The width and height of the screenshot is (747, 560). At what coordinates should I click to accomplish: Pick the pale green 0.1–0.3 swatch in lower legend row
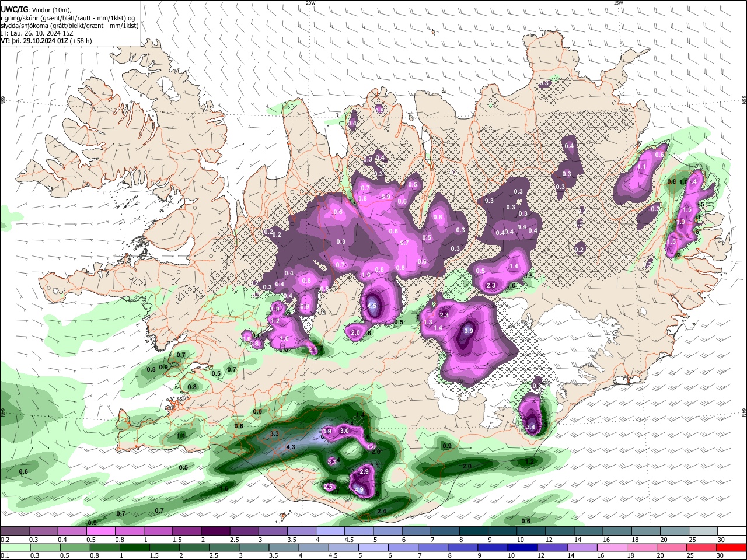[15, 547]
